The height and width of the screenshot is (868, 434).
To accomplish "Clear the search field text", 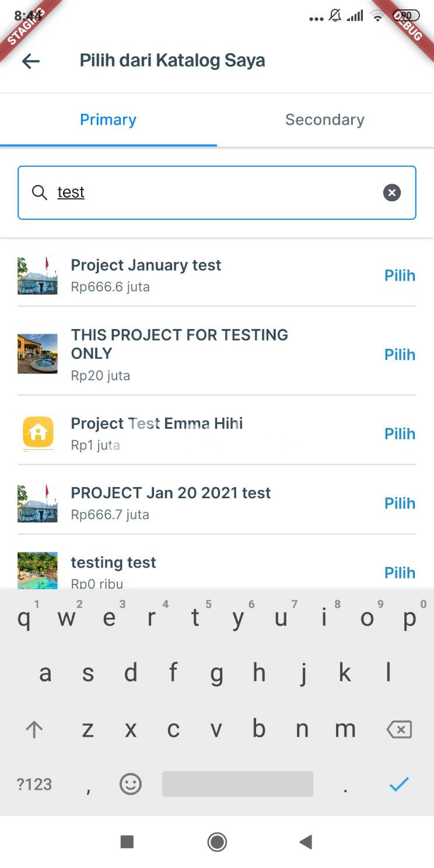I will 392,192.
